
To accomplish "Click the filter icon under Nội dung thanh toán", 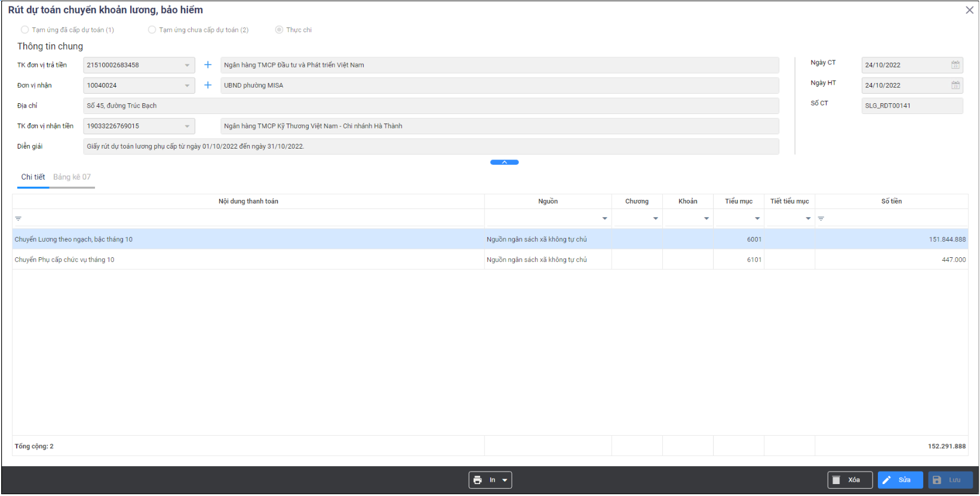I will tap(19, 218).
